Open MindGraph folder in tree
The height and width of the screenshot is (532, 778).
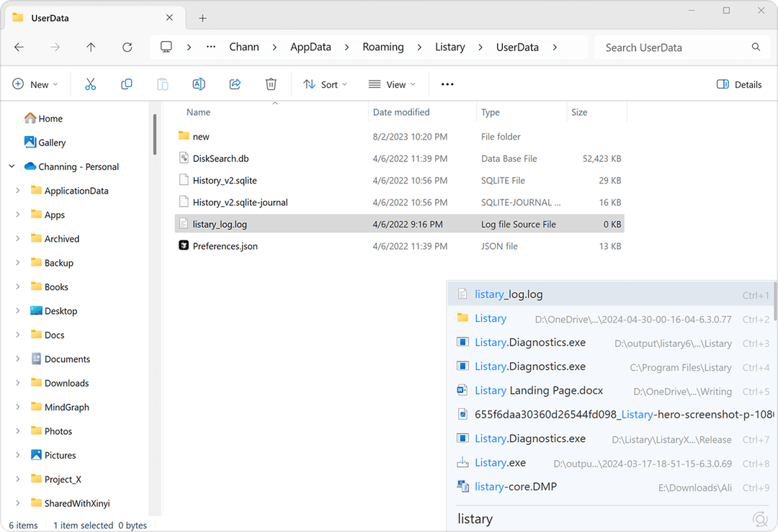click(66, 407)
